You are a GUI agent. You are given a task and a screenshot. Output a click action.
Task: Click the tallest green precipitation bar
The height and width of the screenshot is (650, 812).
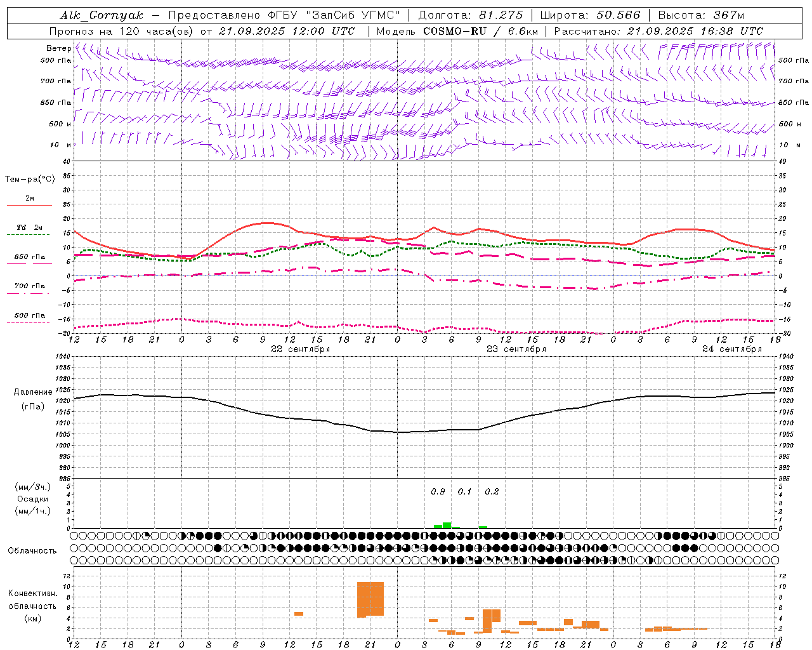pos(447,525)
